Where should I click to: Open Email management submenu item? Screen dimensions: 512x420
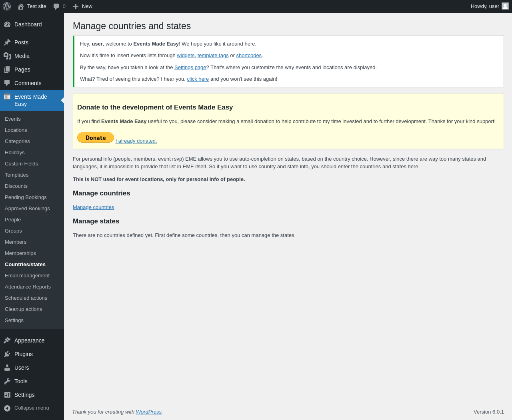(x=27, y=276)
